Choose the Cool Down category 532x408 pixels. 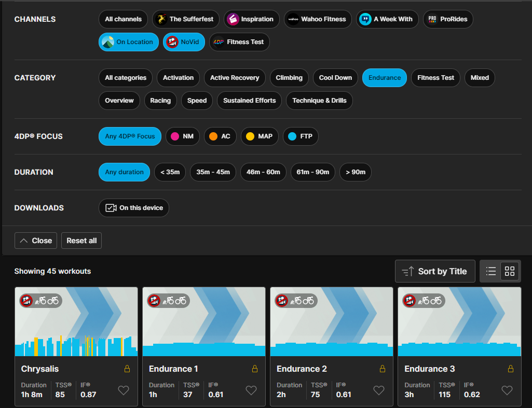[x=335, y=78]
